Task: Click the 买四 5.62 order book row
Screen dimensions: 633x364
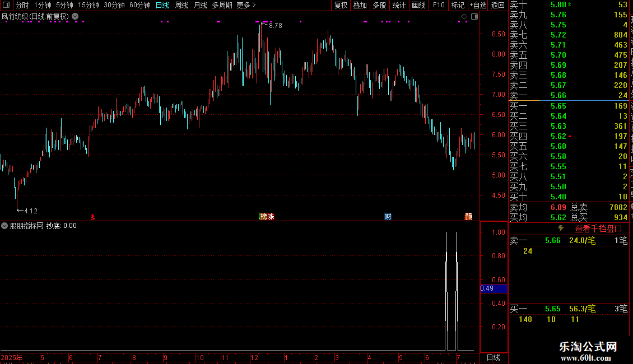Action: pyautogui.click(x=569, y=136)
